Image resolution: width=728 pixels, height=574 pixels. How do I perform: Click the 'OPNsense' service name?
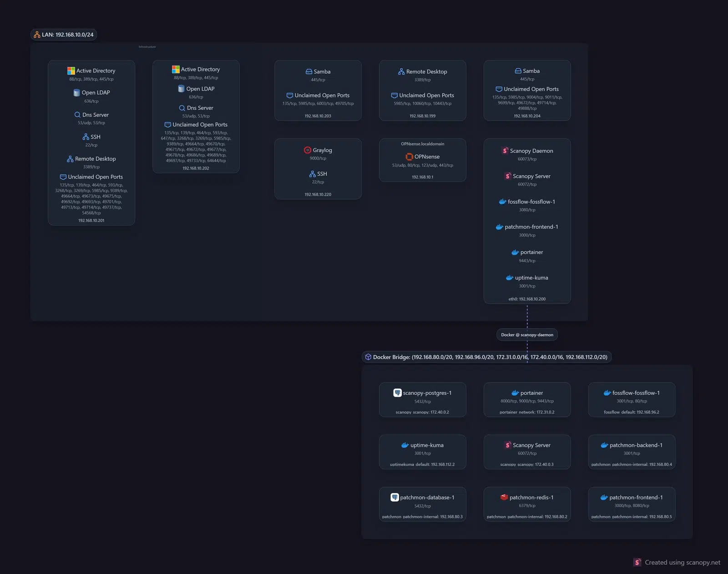(x=427, y=156)
